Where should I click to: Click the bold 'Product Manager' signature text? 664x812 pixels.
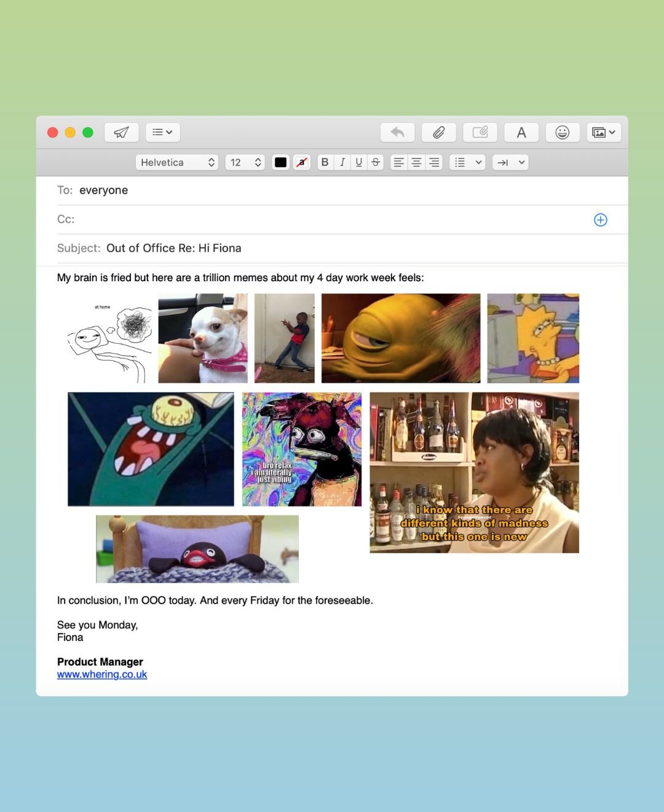(x=100, y=662)
